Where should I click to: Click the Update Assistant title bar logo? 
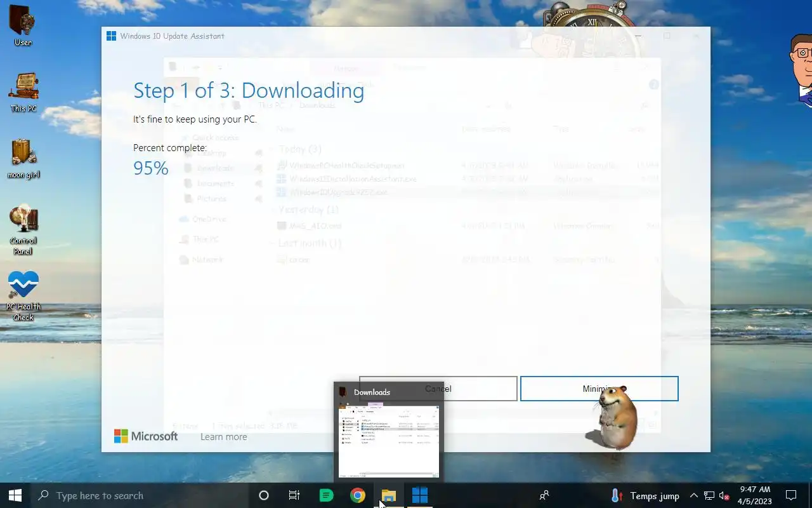point(112,36)
